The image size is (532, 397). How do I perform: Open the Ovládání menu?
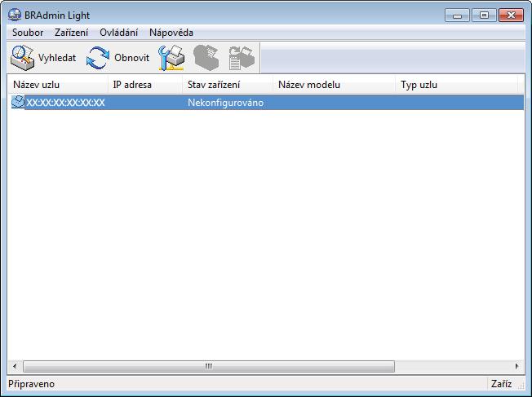coord(119,33)
